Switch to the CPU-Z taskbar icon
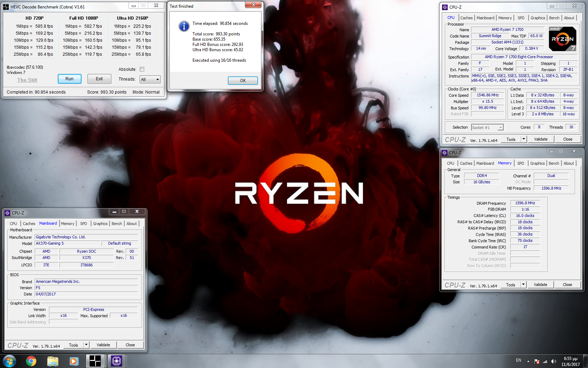 [x=117, y=361]
